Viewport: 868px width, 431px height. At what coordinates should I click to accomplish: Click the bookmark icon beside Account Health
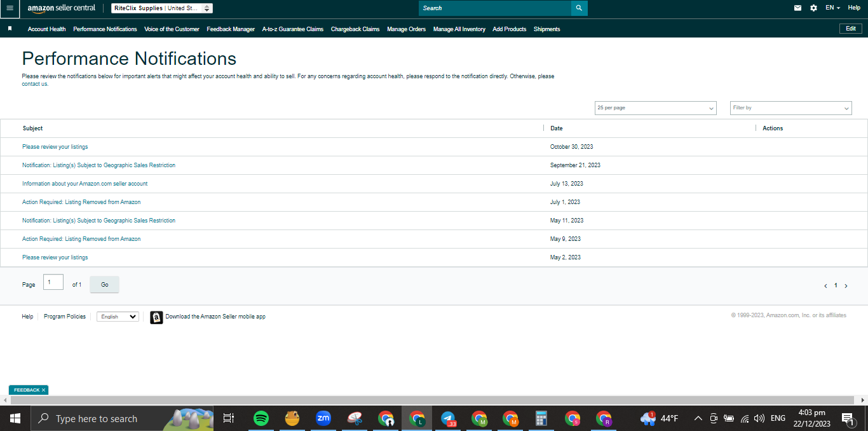10,29
